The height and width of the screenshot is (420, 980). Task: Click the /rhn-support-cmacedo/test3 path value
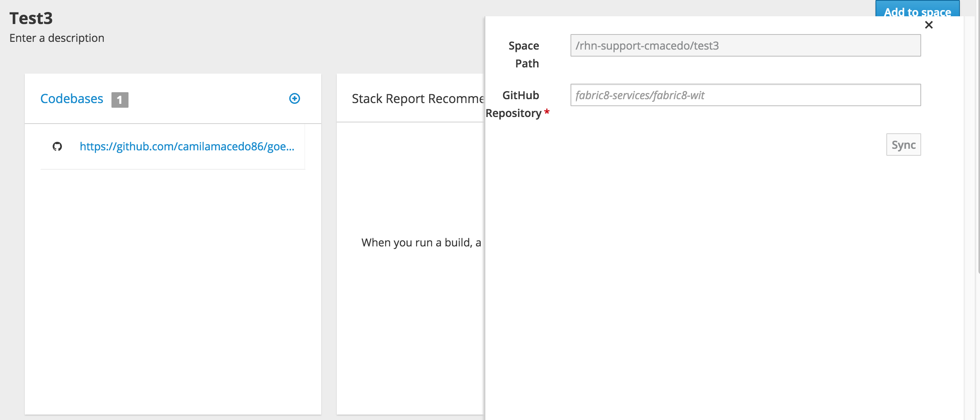pyautogui.click(x=646, y=45)
